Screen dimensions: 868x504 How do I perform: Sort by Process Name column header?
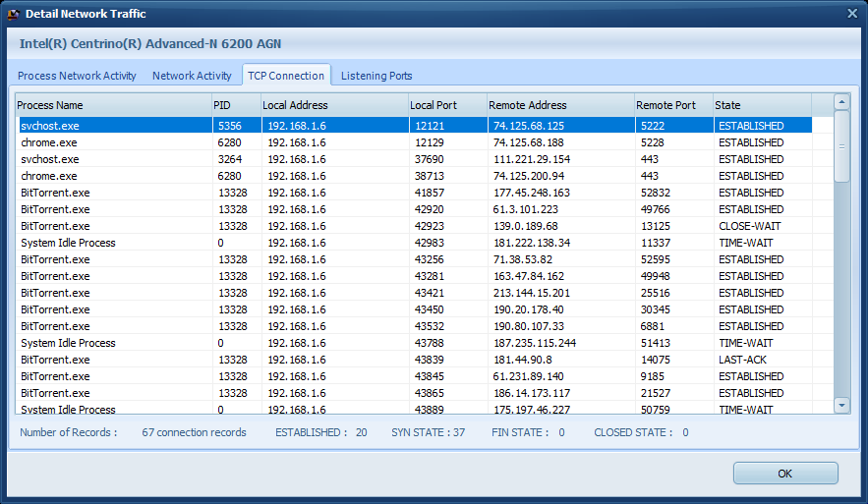pyautogui.click(x=113, y=105)
